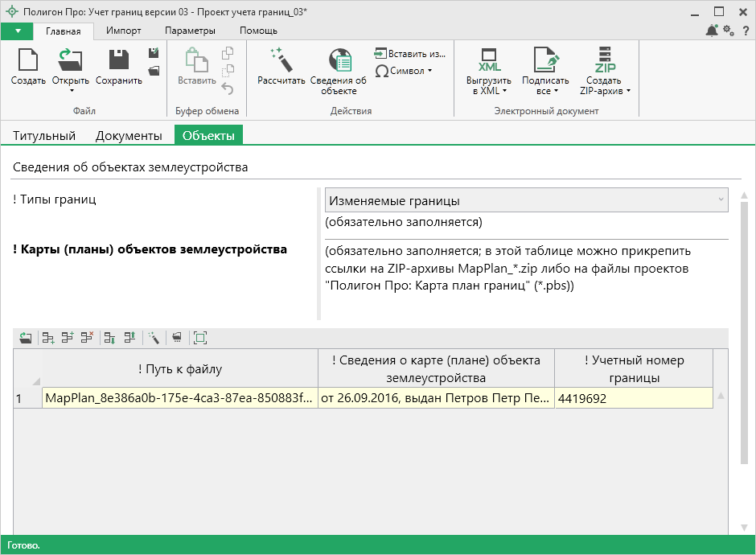Click Вставить из... button
This screenshot has width=756, height=555.
coord(410,54)
